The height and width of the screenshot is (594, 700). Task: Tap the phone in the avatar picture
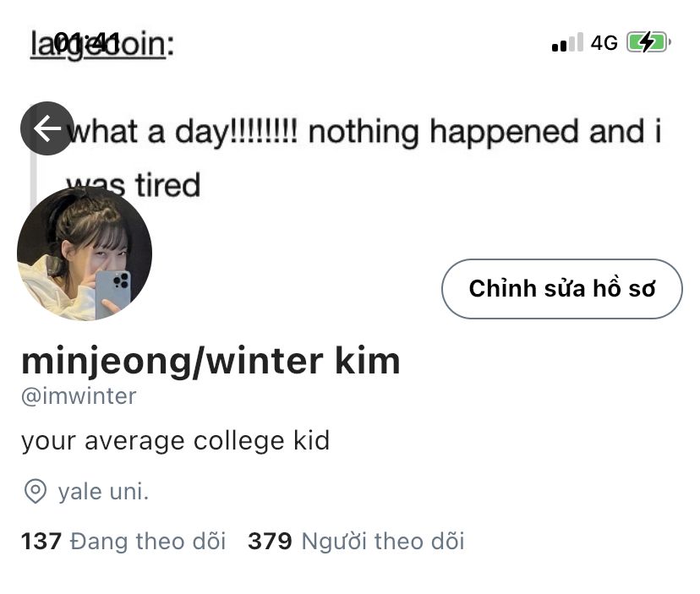click(x=112, y=295)
